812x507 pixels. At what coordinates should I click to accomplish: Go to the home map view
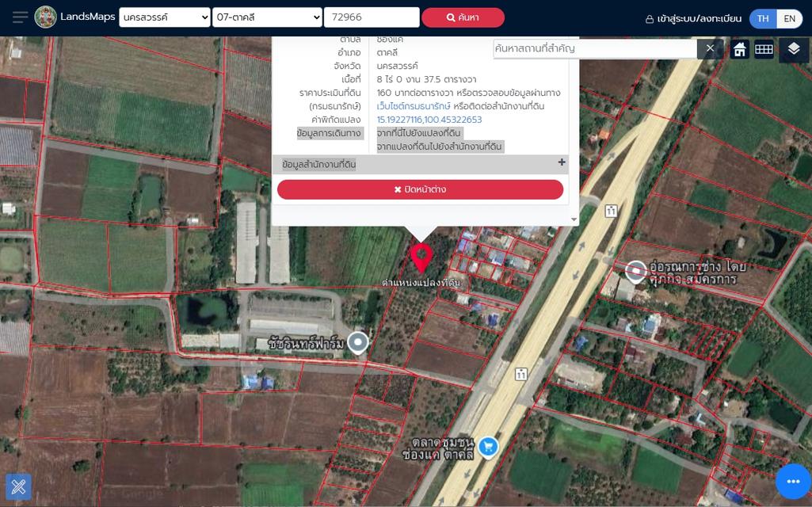pyautogui.click(x=739, y=49)
